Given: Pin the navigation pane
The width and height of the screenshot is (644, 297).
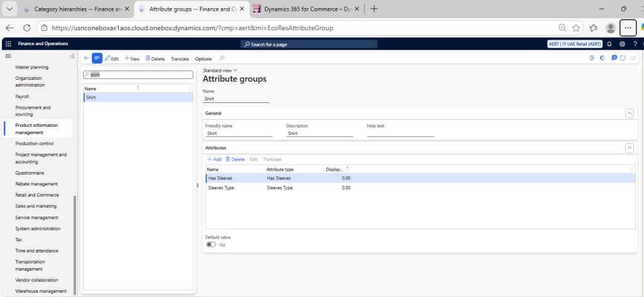Looking at the screenshot, I should pyautogui.click(x=72, y=57).
